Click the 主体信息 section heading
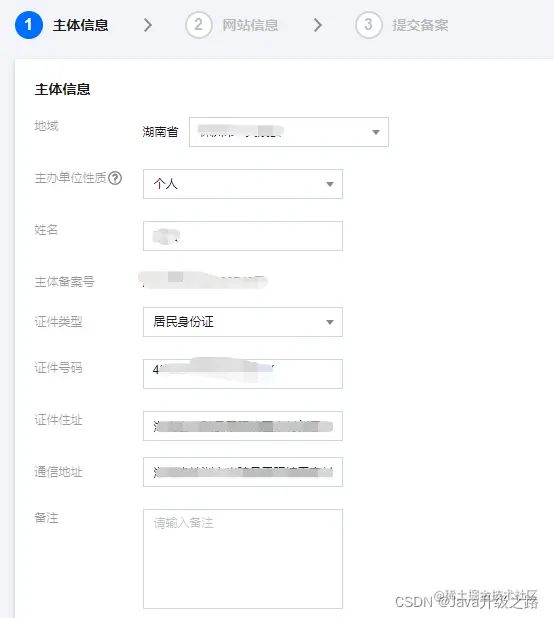Viewport: 554px width, 618px height. (x=63, y=89)
